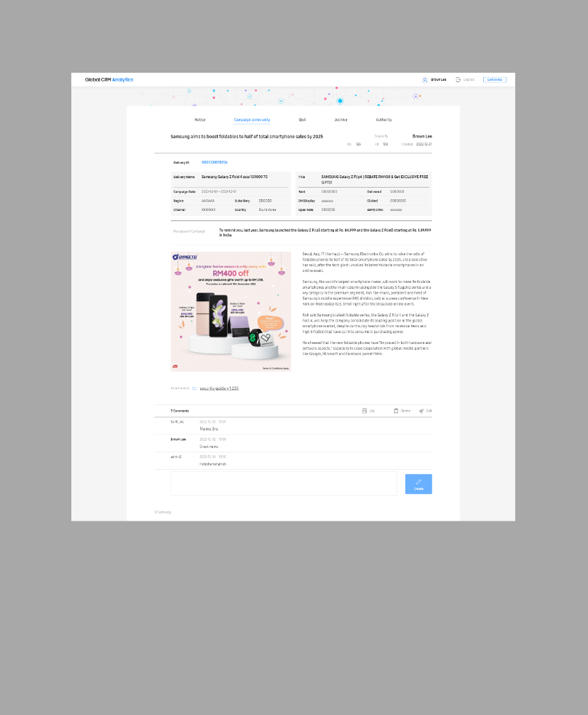Click the comment 'Thanks Bro.'
The width and height of the screenshot is (588, 715).
209,429
